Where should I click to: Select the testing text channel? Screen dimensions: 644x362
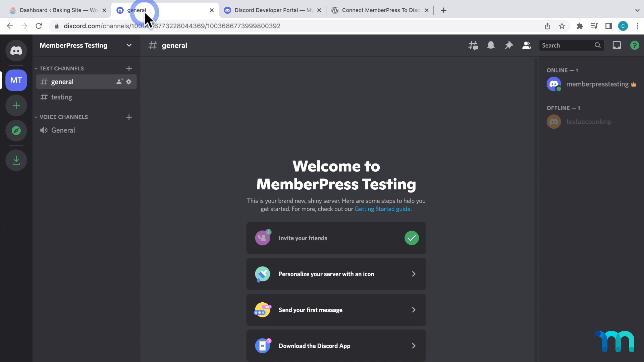[x=61, y=97]
